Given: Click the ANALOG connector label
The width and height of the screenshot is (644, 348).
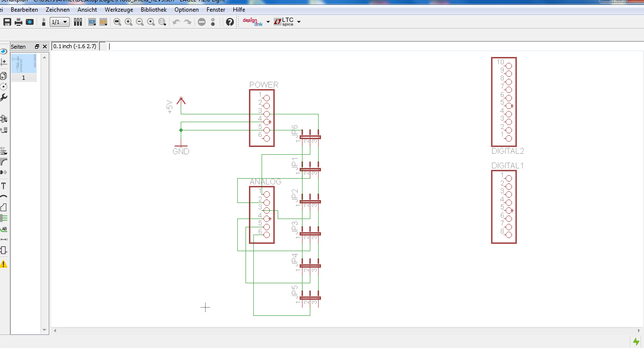Looking at the screenshot, I should pyautogui.click(x=265, y=182).
